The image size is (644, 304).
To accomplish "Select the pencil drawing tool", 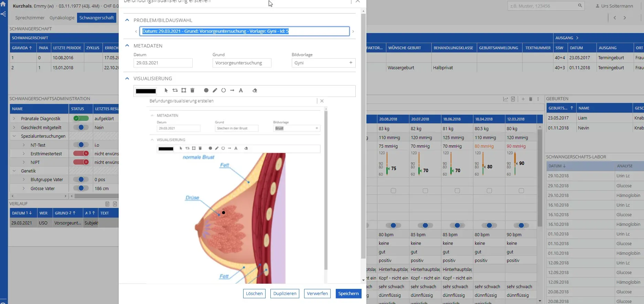I will pyautogui.click(x=215, y=91).
